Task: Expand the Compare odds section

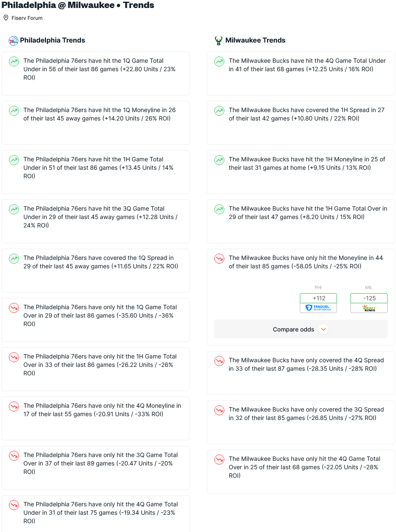Action: [x=301, y=329]
